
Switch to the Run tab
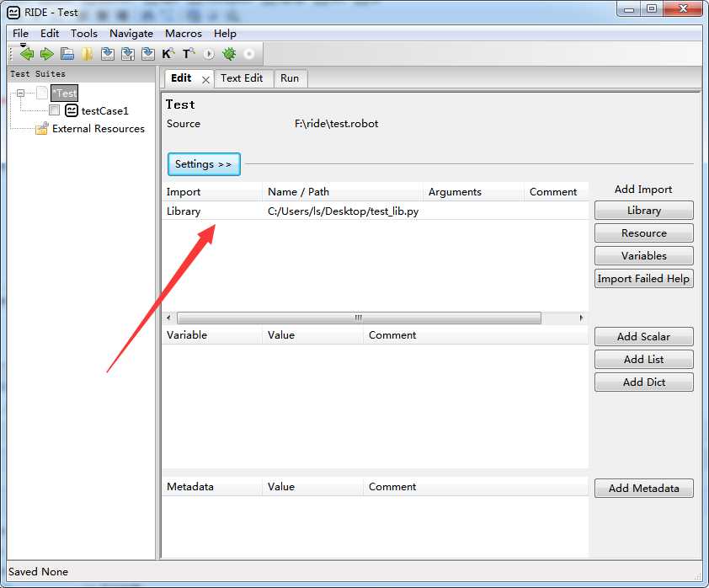(290, 78)
